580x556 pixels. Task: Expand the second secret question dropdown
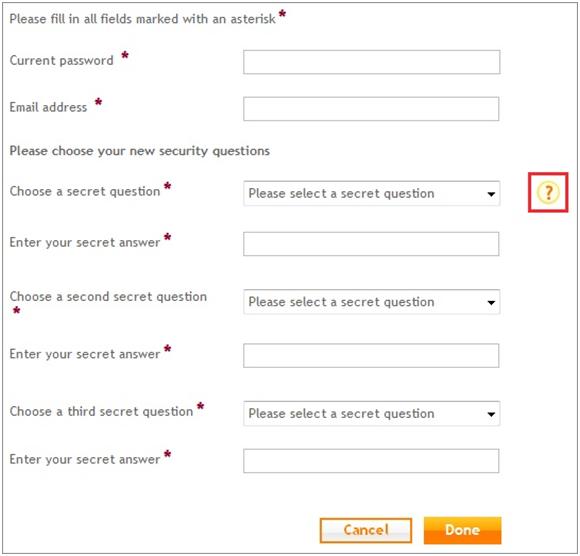(371, 302)
